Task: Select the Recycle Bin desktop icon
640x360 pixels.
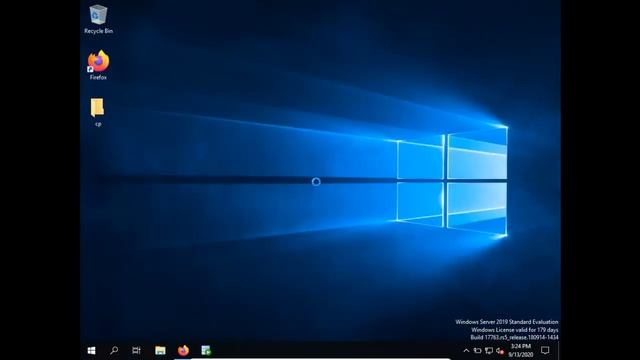Action: click(x=98, y=19)
